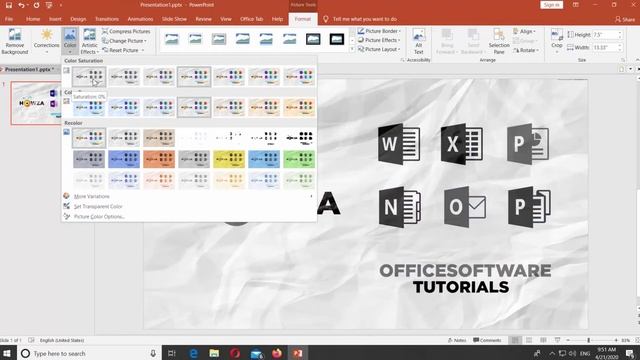Click the Sign in button
The width and height of the screenshot is (640, 360).
tap(552, 5)
